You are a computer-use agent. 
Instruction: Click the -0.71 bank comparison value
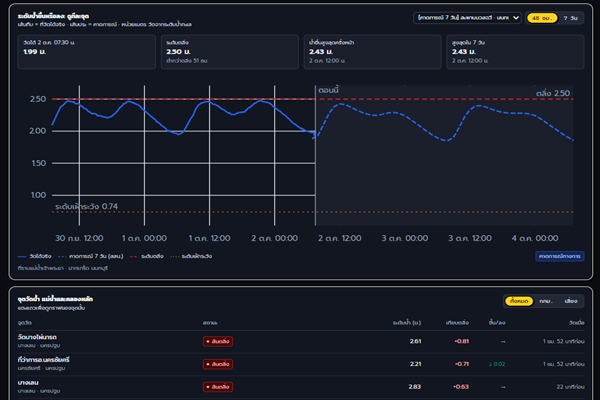point(461,364)
